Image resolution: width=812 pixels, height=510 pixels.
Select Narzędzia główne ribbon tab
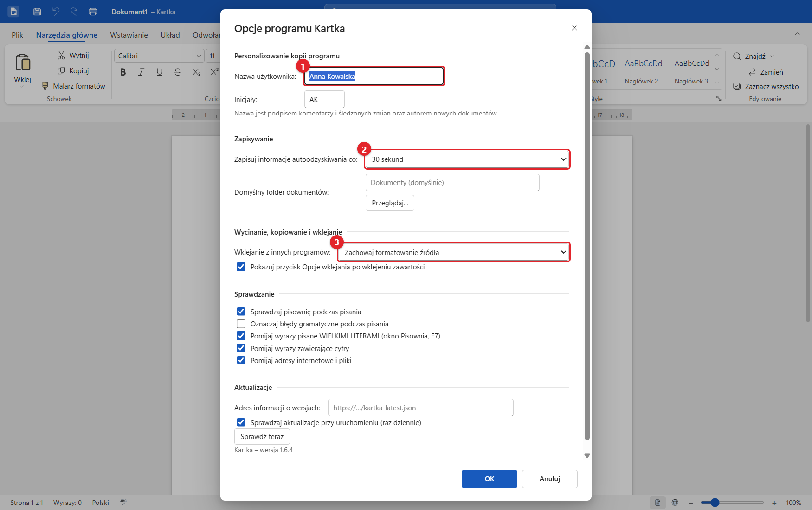pos(67,35)
